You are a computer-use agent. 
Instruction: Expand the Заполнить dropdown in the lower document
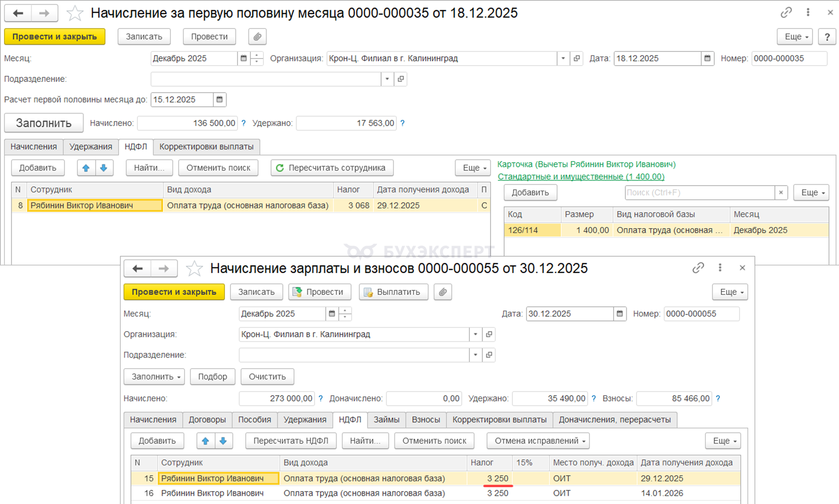(x=154, y=377)
